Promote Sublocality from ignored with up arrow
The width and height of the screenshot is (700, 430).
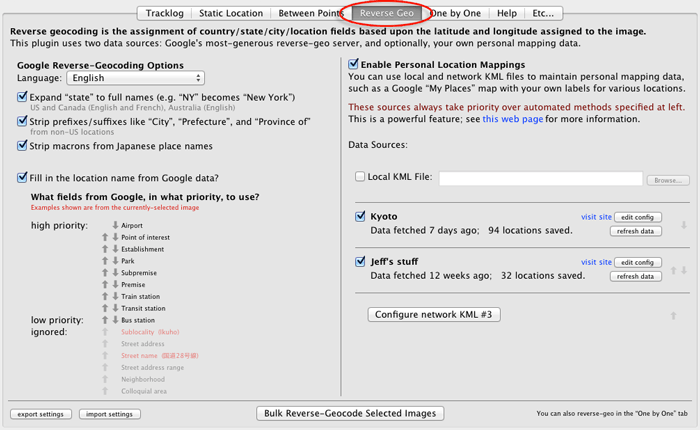click(105, 332)
